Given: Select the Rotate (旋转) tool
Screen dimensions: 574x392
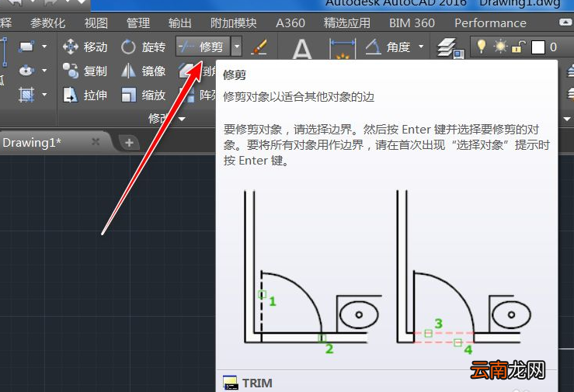Looking at the screenshot, I should pos(143,47).
